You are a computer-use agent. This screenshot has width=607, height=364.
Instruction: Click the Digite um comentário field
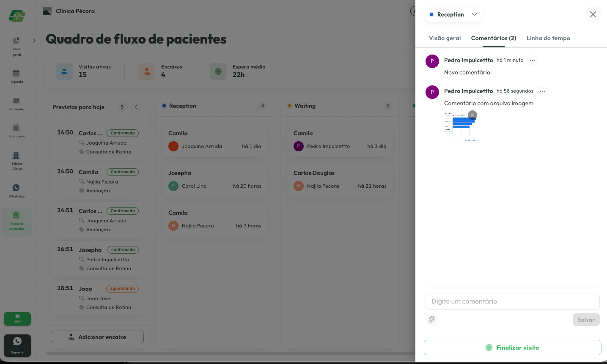click(513, 301)
